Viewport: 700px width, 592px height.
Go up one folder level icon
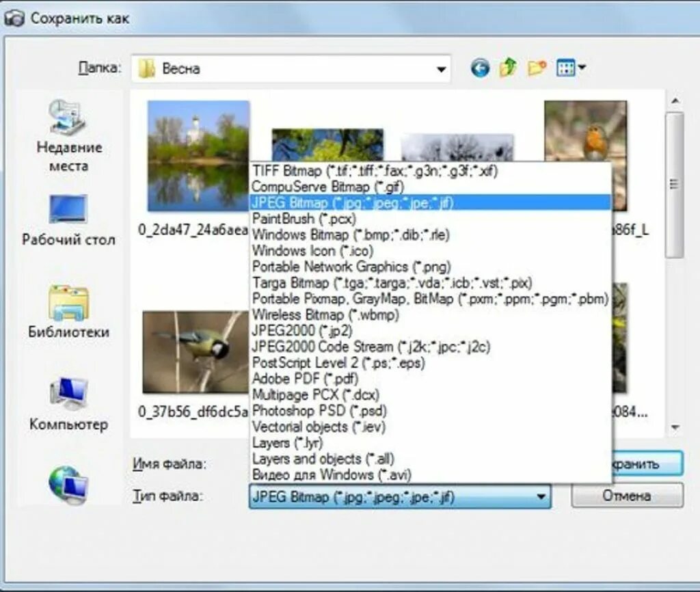508,68
